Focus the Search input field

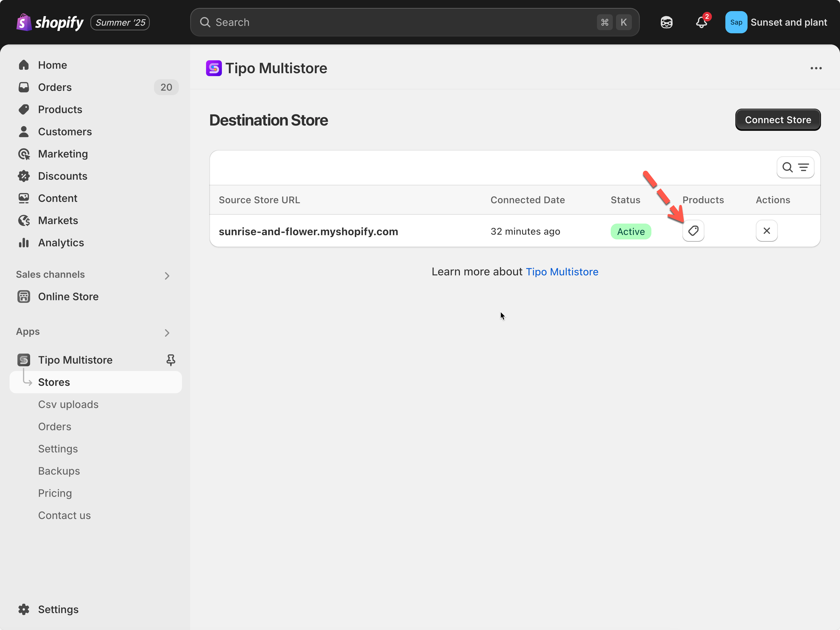click(x=403, y=22)
